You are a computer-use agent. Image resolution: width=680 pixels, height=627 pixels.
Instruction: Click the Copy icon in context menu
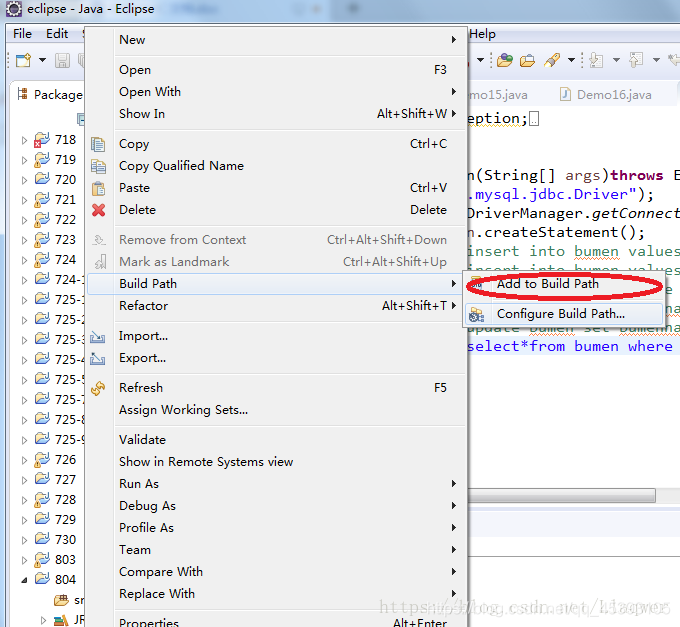(98, 144)
